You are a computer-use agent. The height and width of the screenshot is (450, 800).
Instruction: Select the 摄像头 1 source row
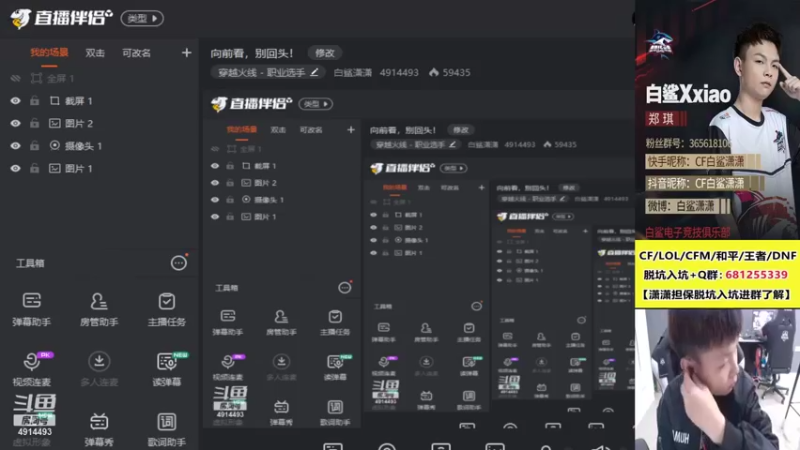(99, 146)
